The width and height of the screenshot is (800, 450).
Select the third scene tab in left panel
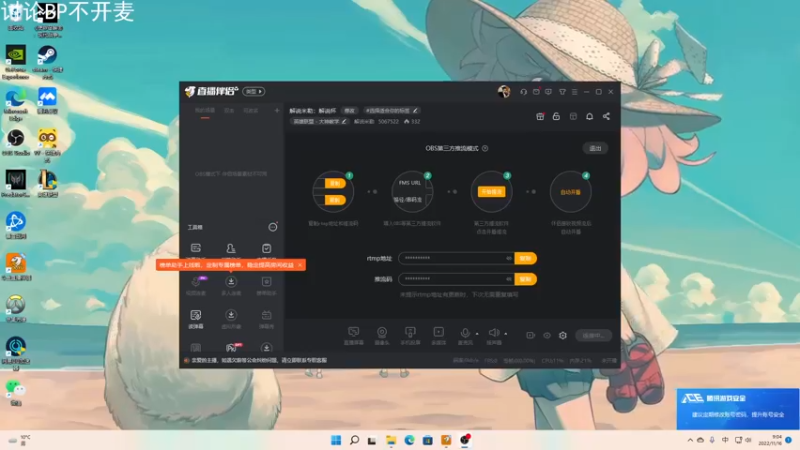[x=251, y=111]
